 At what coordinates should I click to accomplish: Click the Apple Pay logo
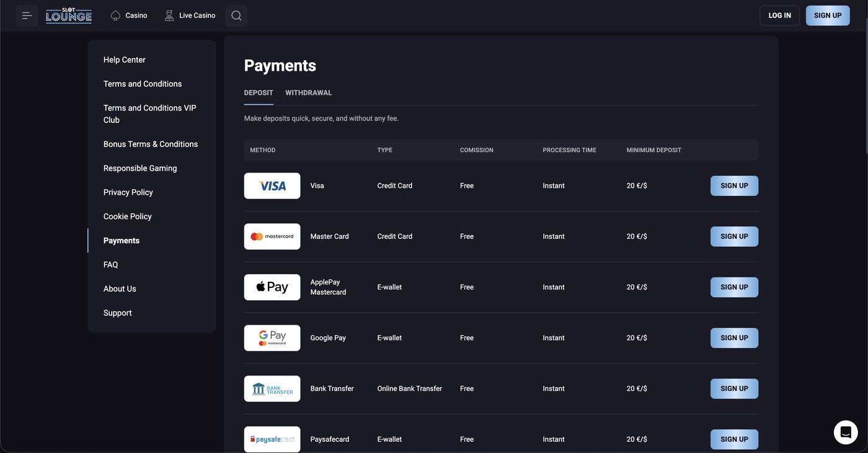pyautogui.click(x=272, y=287)
